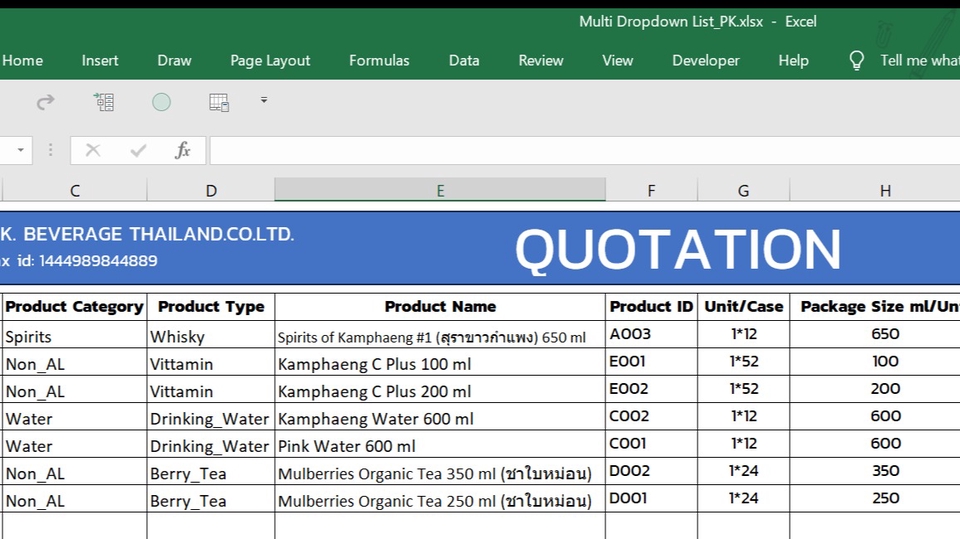Image resolution: width=960 pixels, height=539 pixels.
Task: Select Pink Water 600 ml cell
Action: pyautogui.click(x=440, y=445)
